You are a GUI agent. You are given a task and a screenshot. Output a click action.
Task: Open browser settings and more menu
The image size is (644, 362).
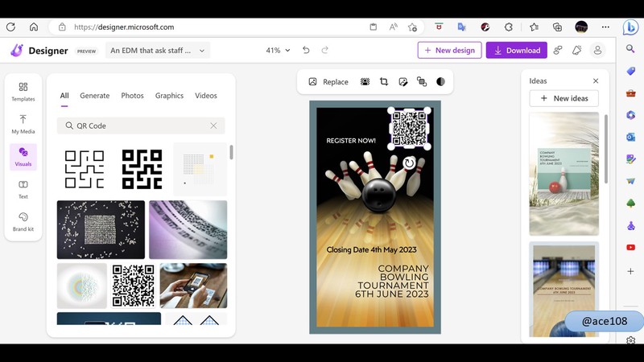coord(605,27)
